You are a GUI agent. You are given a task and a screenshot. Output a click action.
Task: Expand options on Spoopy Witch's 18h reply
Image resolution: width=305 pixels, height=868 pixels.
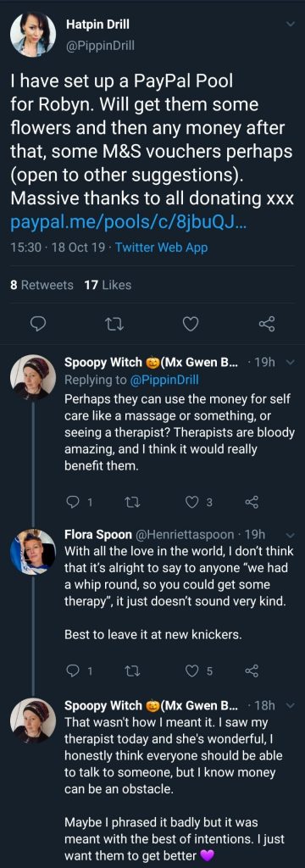point(288,706)
